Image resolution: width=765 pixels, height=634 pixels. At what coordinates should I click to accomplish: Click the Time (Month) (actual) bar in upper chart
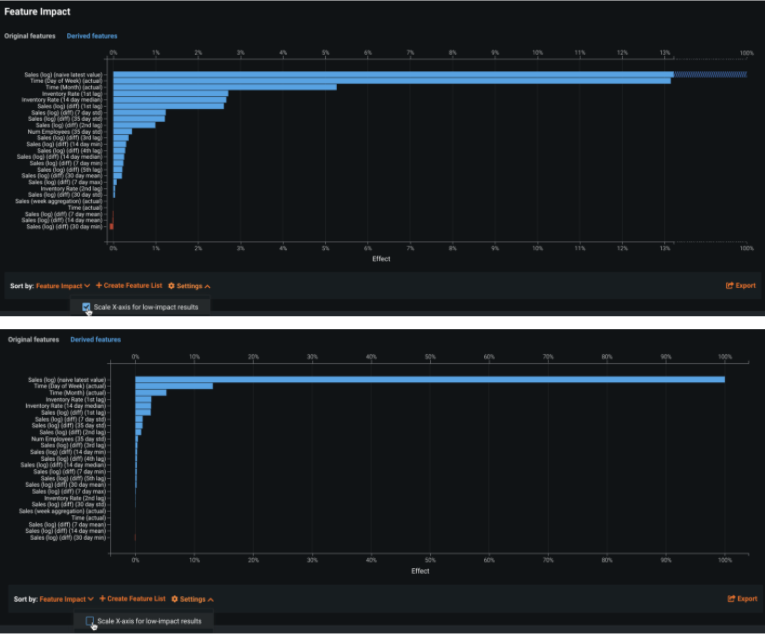click(224, 87)
